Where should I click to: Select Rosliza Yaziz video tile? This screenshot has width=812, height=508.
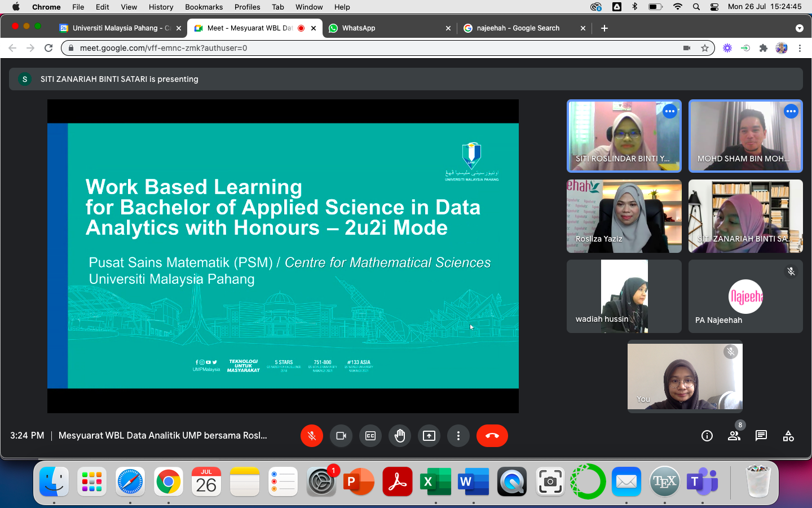click(x=624, y=216)
